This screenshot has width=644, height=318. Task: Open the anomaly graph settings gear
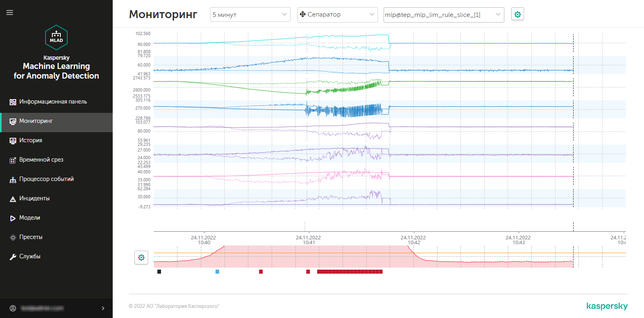tap(141, 258)
